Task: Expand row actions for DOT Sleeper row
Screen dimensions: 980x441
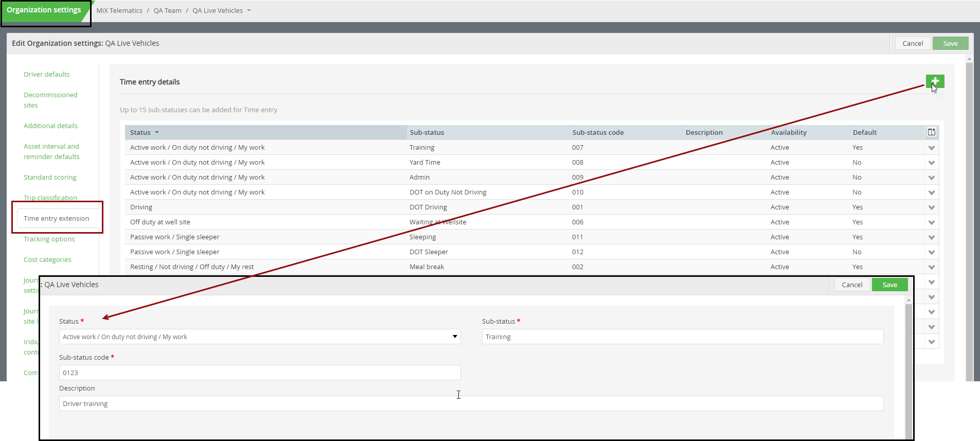Action: click(x=931, y=252)
